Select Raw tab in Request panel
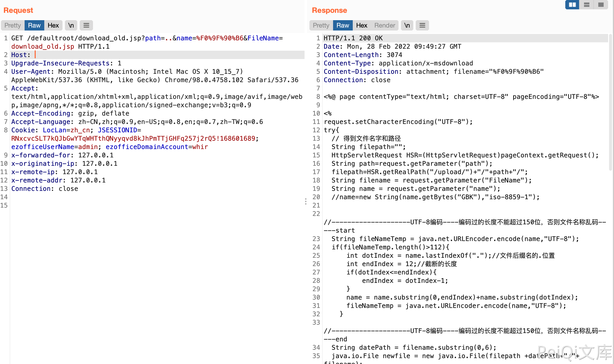614x364 pixels. (34, 25)
